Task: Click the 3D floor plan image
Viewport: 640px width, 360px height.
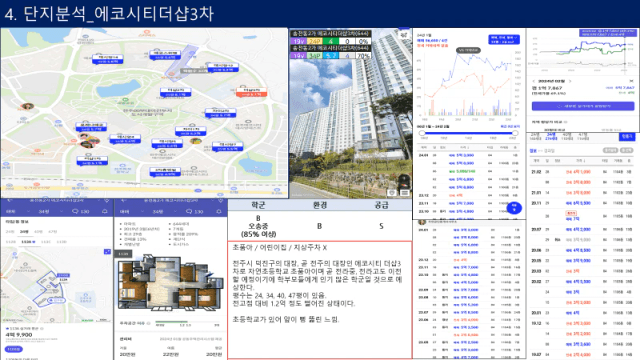Action: point(170,282)
